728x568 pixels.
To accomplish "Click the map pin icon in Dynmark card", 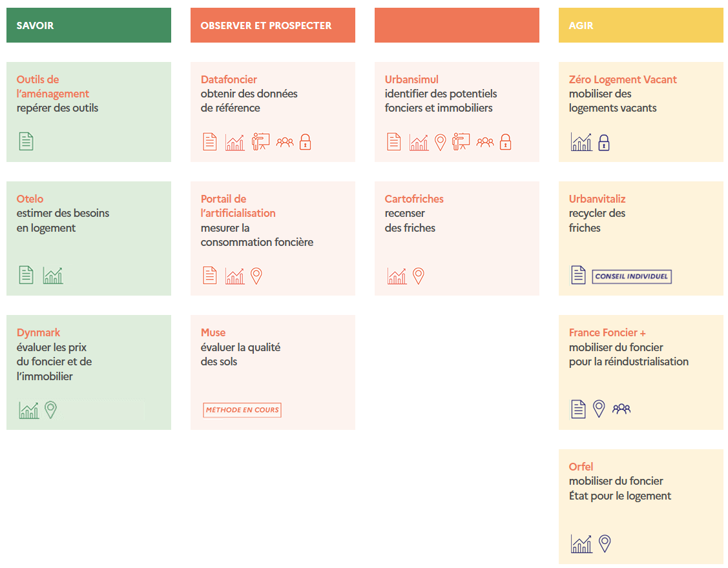I will (x=50, y=410).
